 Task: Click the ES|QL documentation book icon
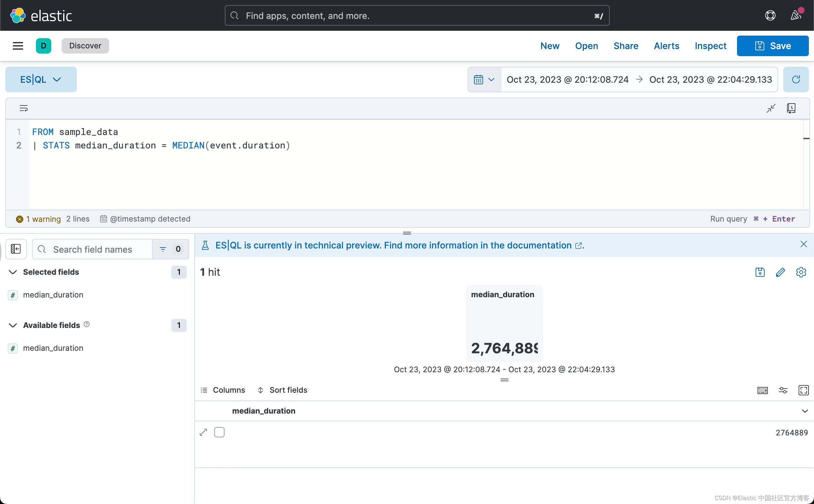(x=791, y=108)
